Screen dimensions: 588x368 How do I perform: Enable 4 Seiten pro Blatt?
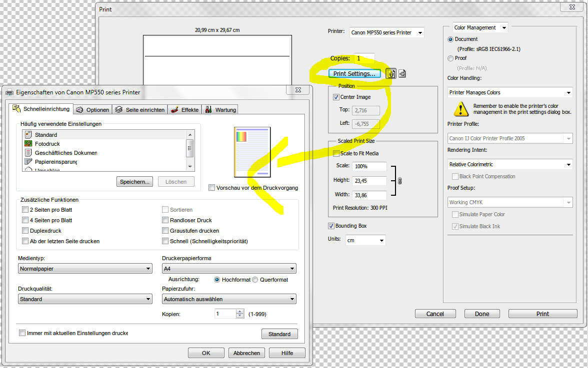25,220
